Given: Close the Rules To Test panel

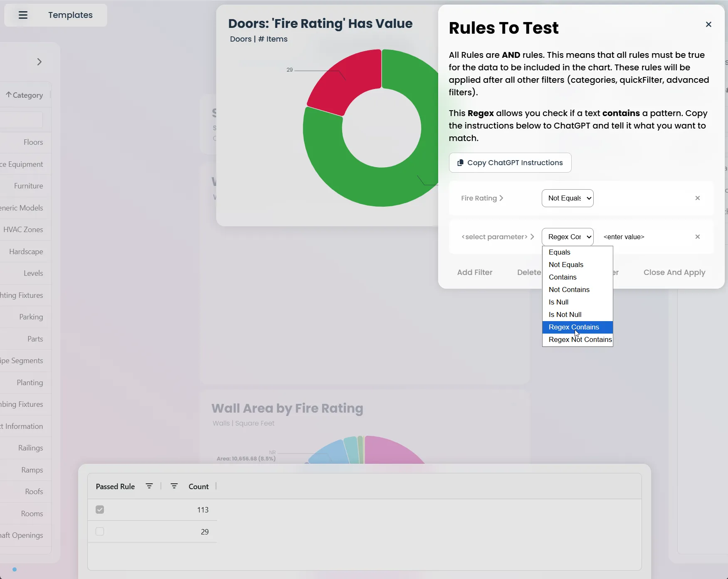Looking at the screenshot, I should click(x=708, y=24).
